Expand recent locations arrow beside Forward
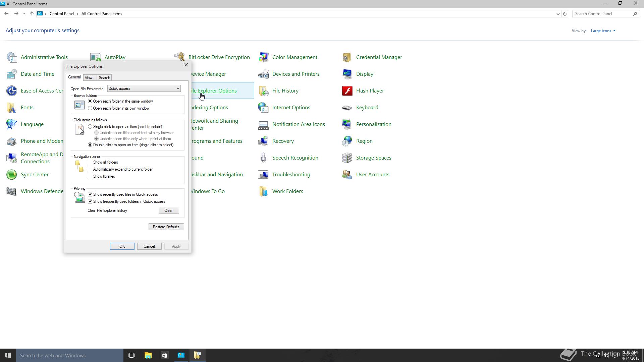The width and height of the screenshot is (644, 362). coord(24,14)
